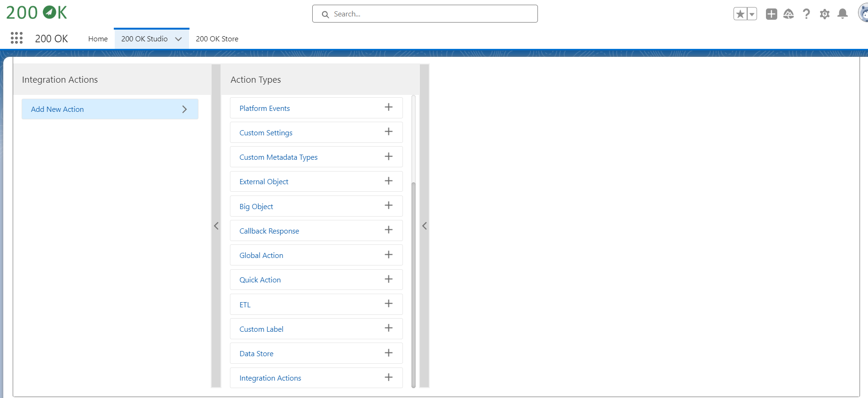Switch to the Home tab
This screenshot has height=398, width=868.
[x=98, y=39]
